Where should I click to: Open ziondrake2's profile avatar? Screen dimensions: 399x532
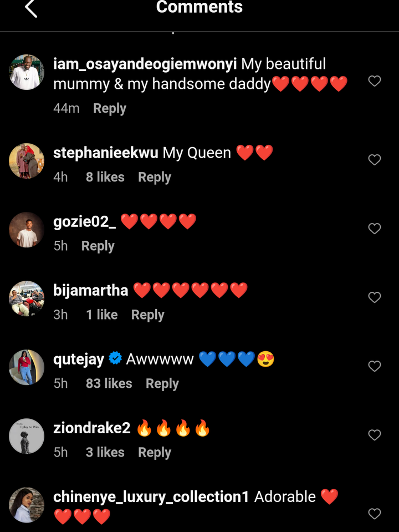point(27,436)
